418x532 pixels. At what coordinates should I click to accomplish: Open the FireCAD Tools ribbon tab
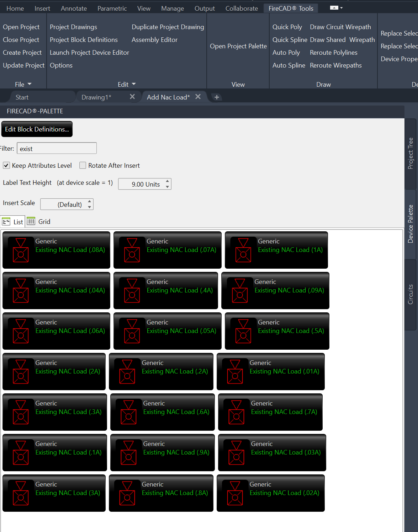(291, 8)
